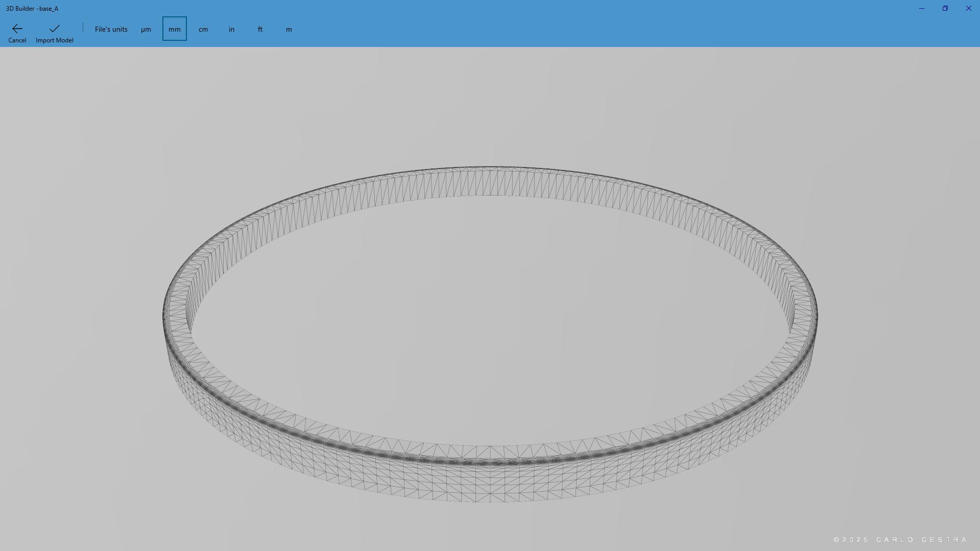Click the vertical divider beside File's units
The image size is (980, 551).
[83, 28]
